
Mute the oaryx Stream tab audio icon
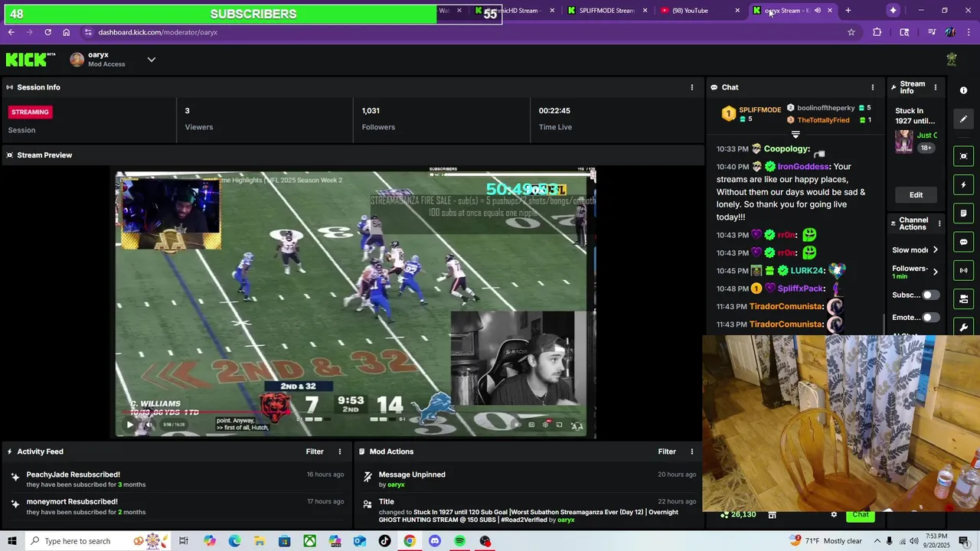click(x=817, y=11)
